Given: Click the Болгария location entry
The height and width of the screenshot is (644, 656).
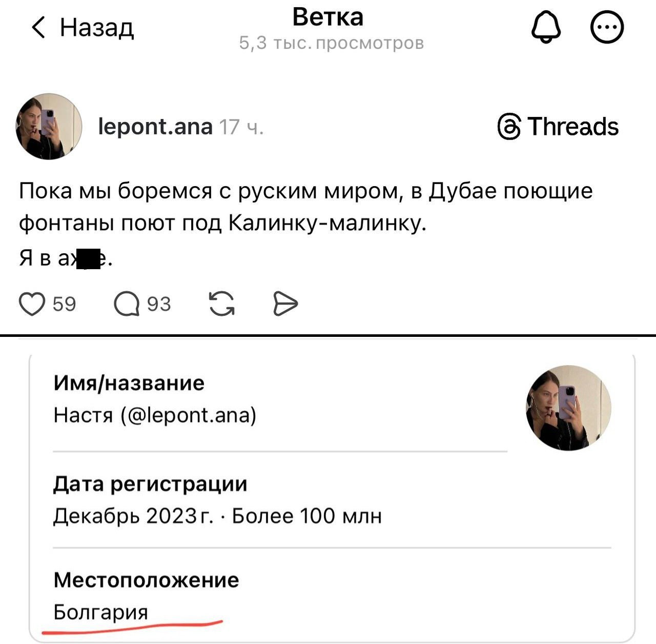Looking at the screenshot, I should pyautogui.click(x=101, y=612).
